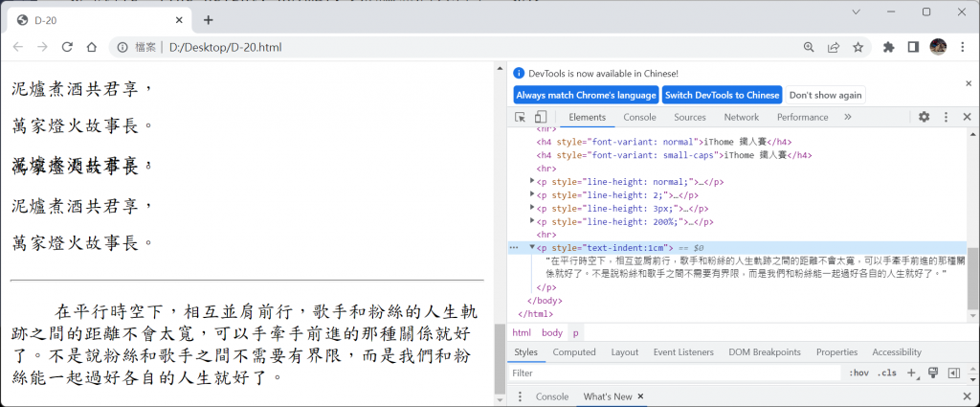Open the drawer three-dot menu

(520, 396)
